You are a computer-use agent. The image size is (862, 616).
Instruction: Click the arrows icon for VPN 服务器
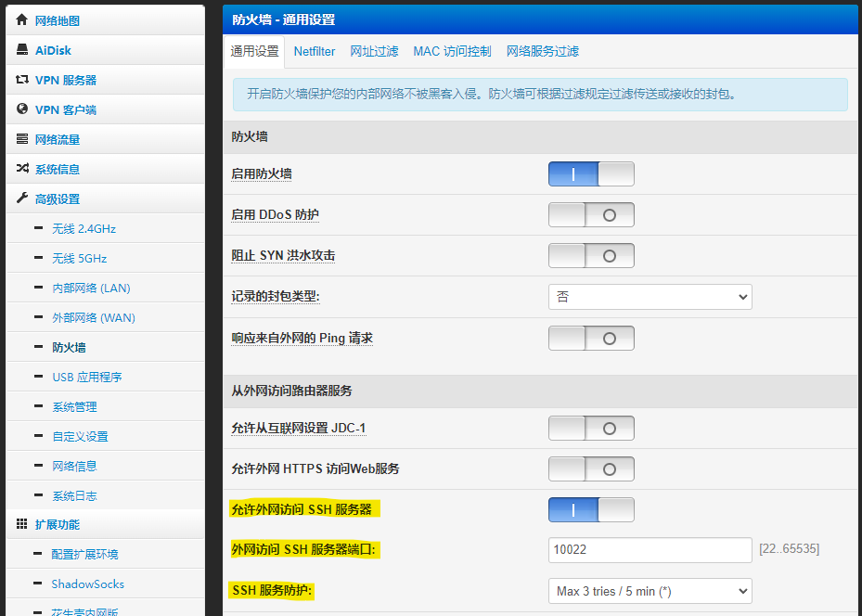(22, 79)
